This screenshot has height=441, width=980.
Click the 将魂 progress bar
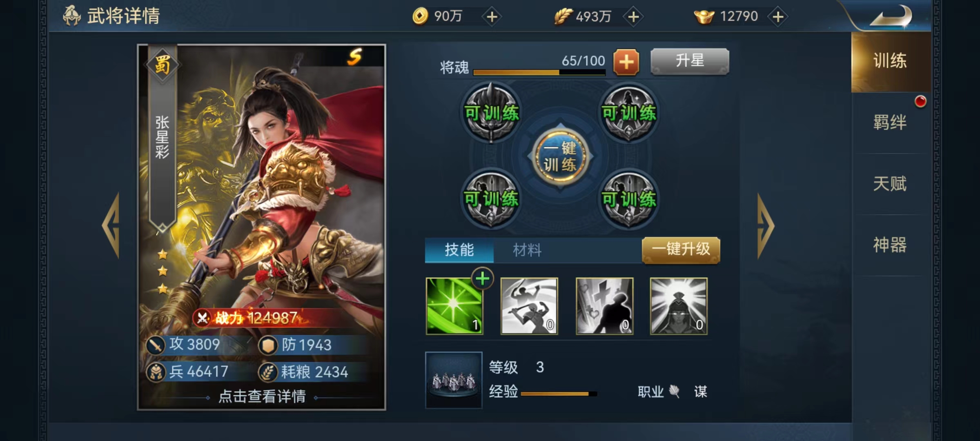pos(539,72)
